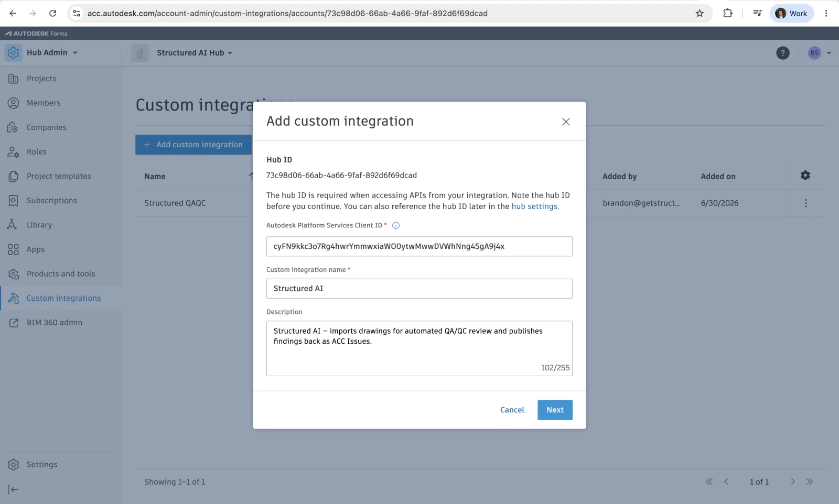Click the 6/30/2026 date cell
Screen dimensions: 839x504
719,203
